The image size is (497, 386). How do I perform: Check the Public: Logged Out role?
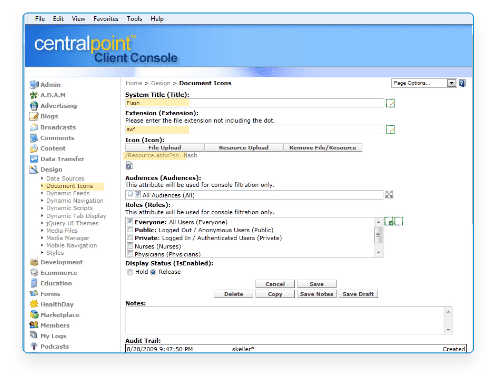(x=130, y=229)
